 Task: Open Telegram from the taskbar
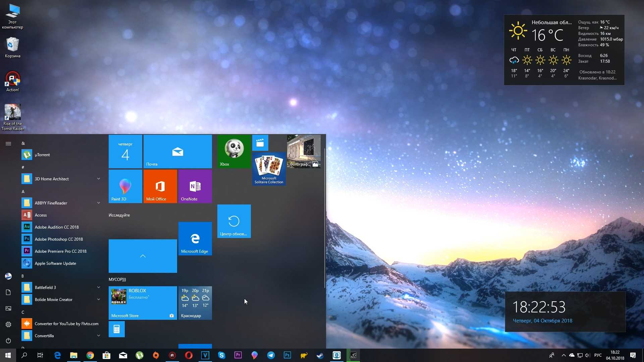tap(271, 355)
